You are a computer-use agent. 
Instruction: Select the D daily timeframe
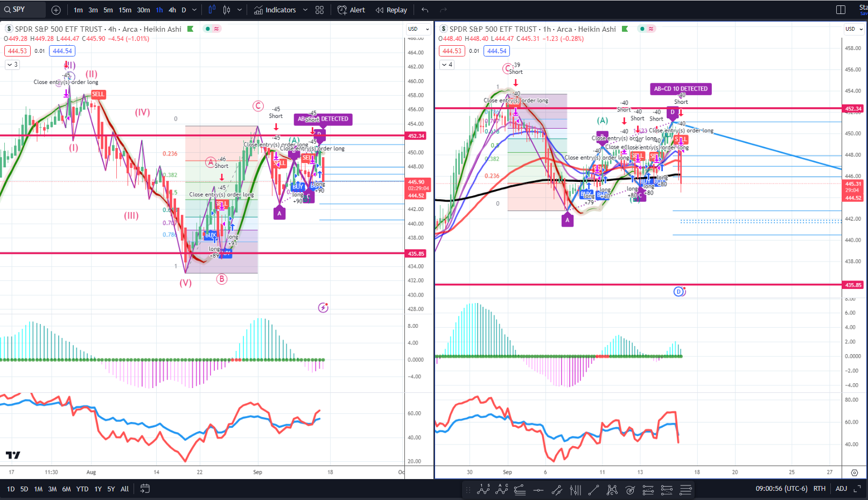(184, 10)
